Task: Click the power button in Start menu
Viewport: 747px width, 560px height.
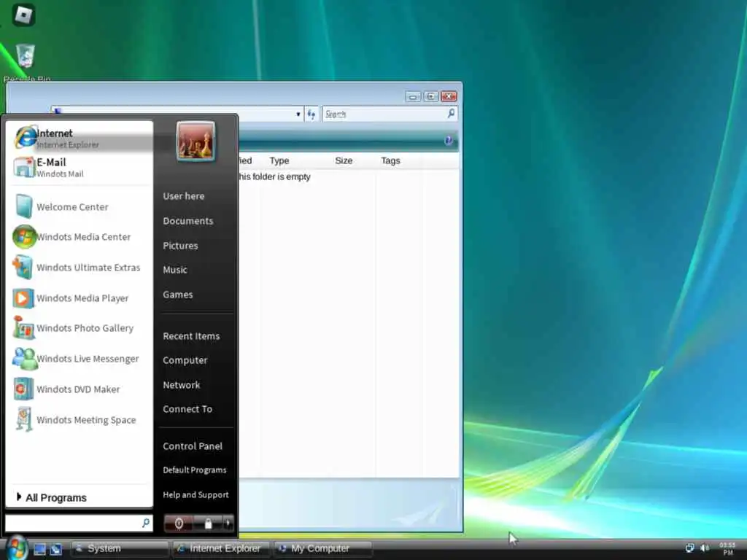Action: tap(179, 524)
